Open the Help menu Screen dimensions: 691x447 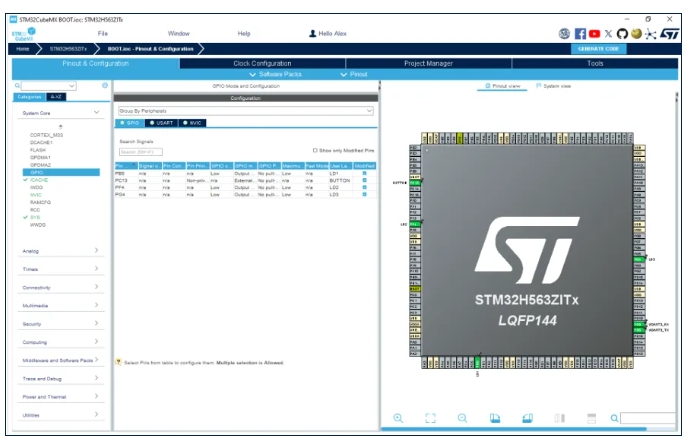click(x=244, y=34)
